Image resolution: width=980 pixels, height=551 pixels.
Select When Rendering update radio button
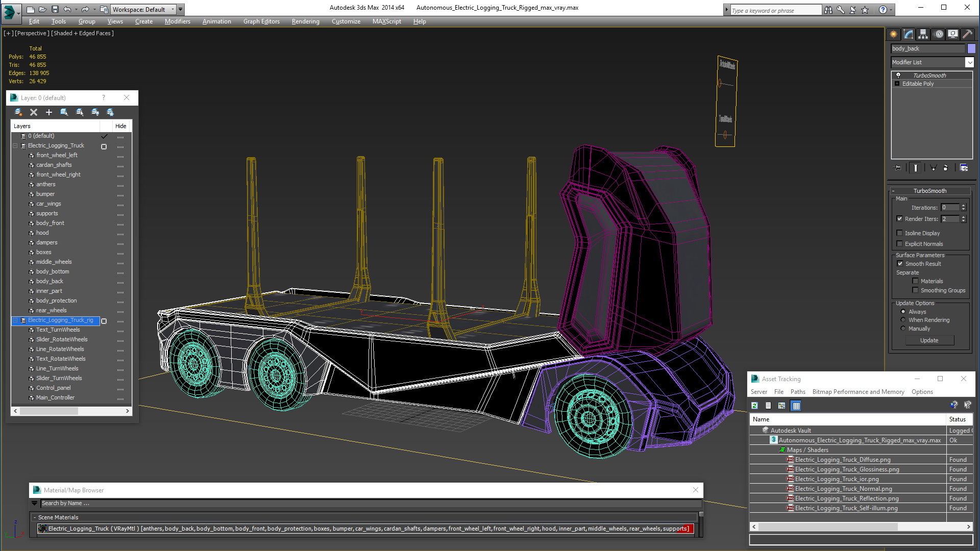coord(903,320)
